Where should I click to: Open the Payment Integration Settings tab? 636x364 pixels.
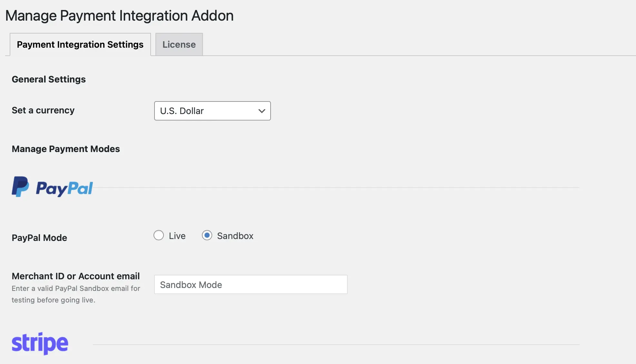point(80,44)
